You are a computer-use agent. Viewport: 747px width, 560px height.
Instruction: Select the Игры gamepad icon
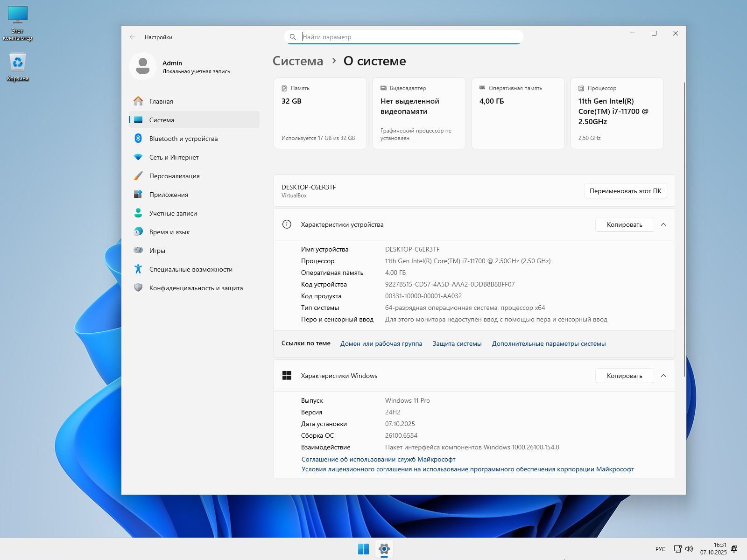138,251
